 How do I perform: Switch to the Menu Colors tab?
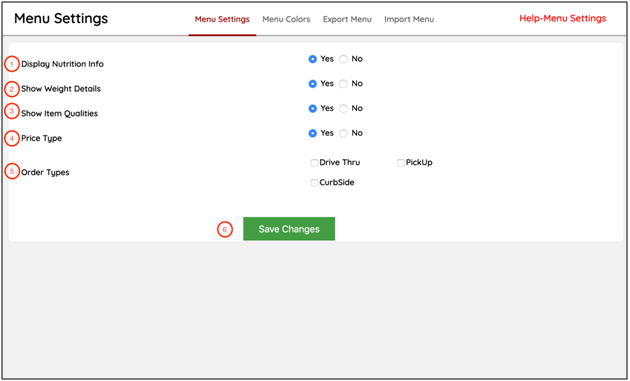click(286, 19)
